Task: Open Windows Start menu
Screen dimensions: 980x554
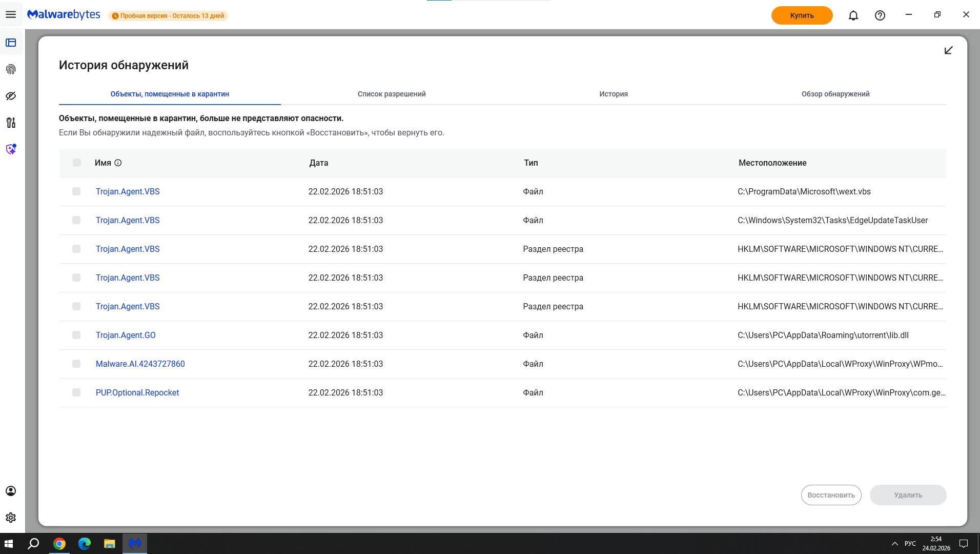Action: tap(9, 544)
